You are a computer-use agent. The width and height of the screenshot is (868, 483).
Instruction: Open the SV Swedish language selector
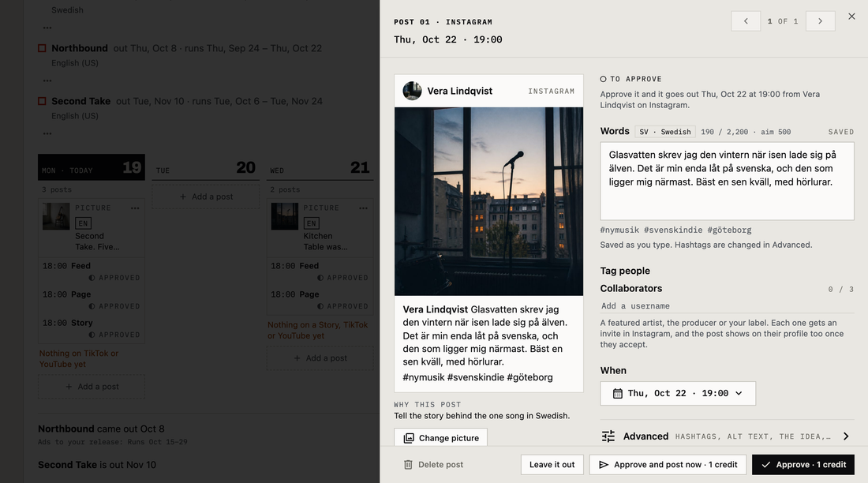click(665, 132)
